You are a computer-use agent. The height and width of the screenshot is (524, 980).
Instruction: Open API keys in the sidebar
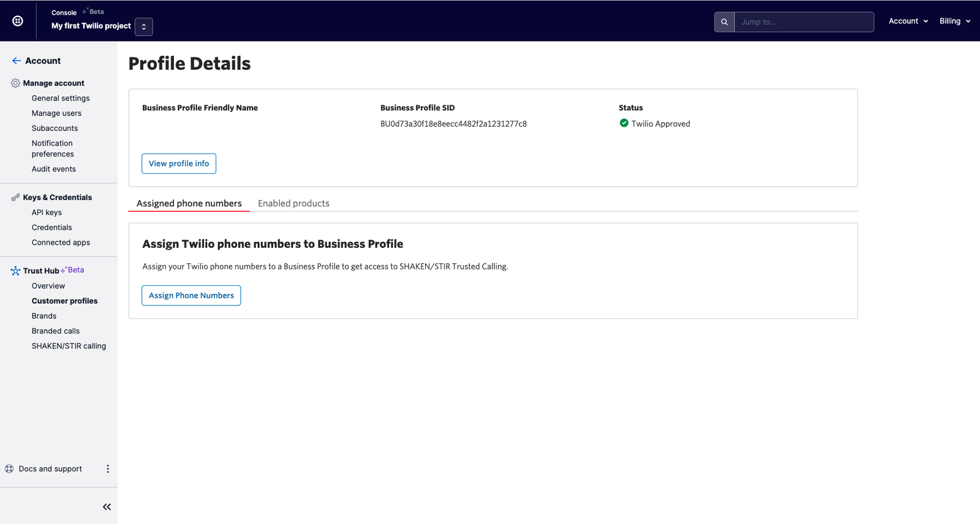point(47,212)
